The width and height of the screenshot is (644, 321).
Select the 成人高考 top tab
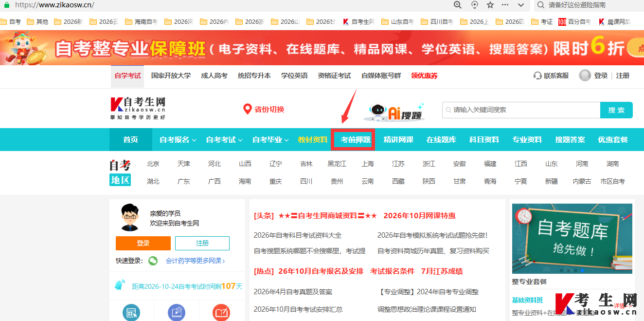click(214, 76)
